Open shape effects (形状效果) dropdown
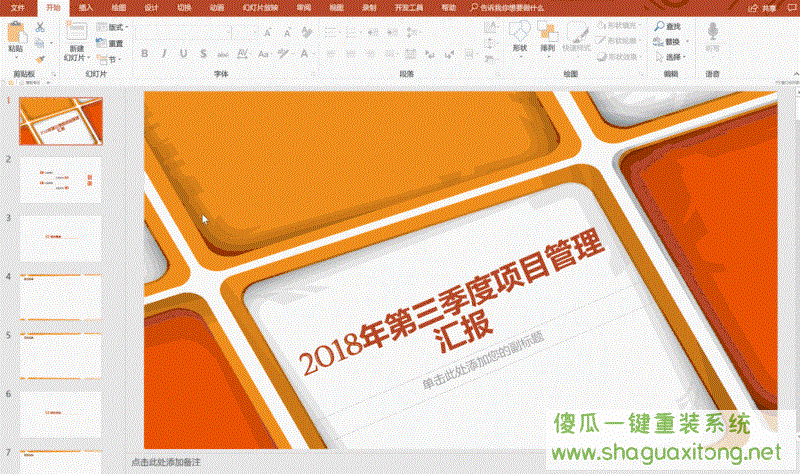The image size is (800, 474). click(x=618, y=57)
